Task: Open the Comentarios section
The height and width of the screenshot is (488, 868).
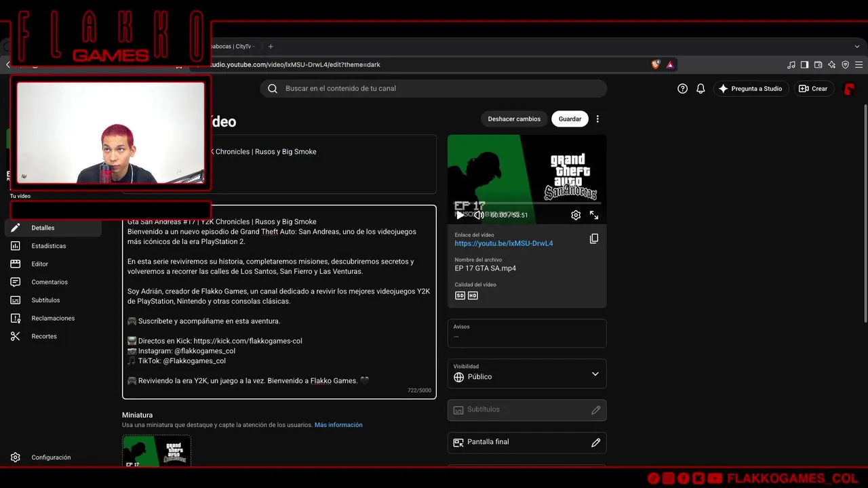Action: pyautogui.click(x=53, y=282)
